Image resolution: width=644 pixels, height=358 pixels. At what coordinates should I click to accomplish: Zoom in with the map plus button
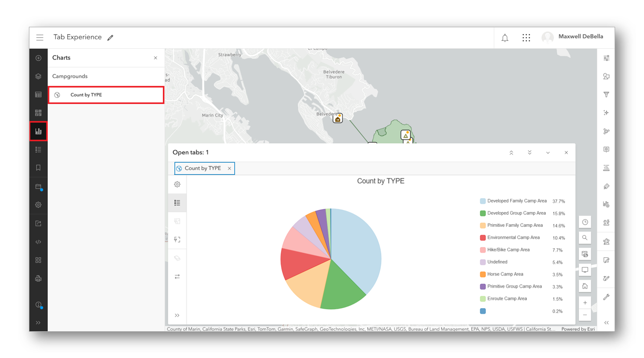[x=585, y=303]
